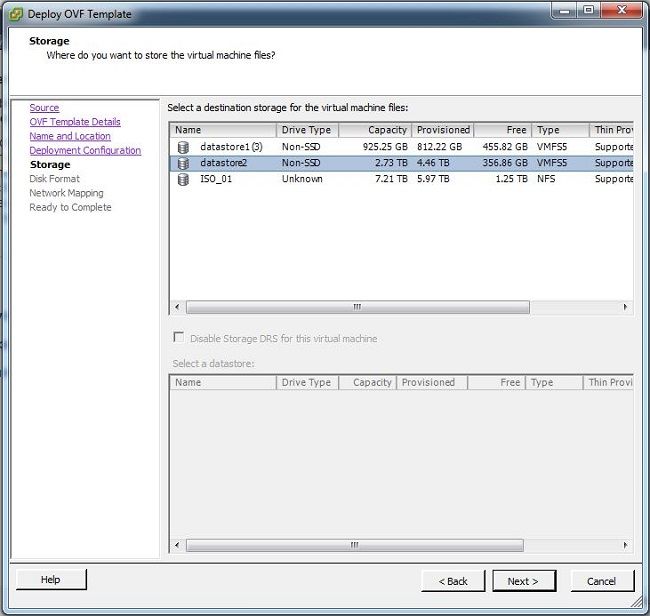Sort upper table by Provisioned column

(443, 130)
